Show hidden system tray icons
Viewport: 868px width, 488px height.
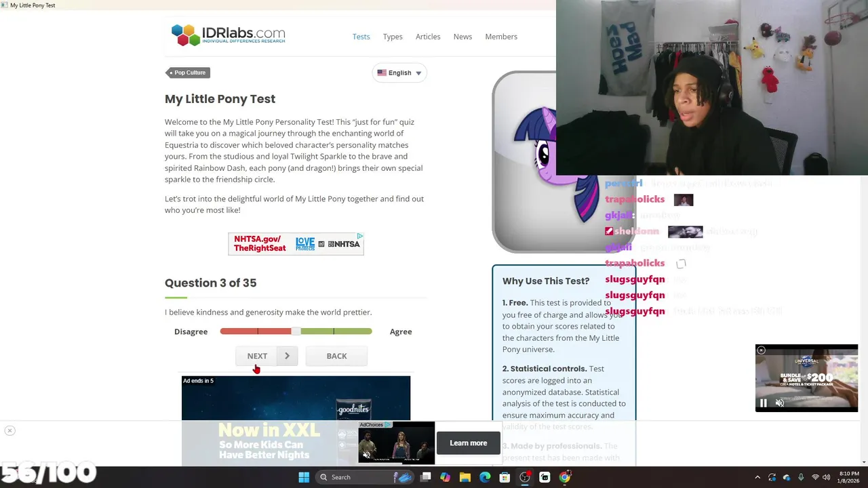757,477
